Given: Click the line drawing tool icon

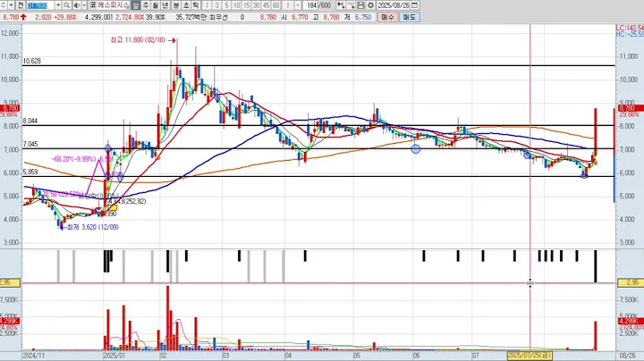Looking at the screenshot, I should click(351, 5).
